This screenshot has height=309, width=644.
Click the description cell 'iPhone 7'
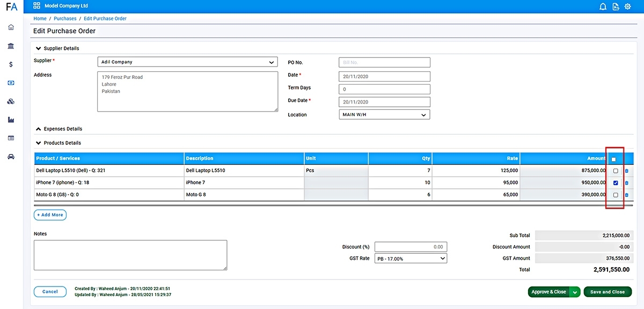[244, 183]
